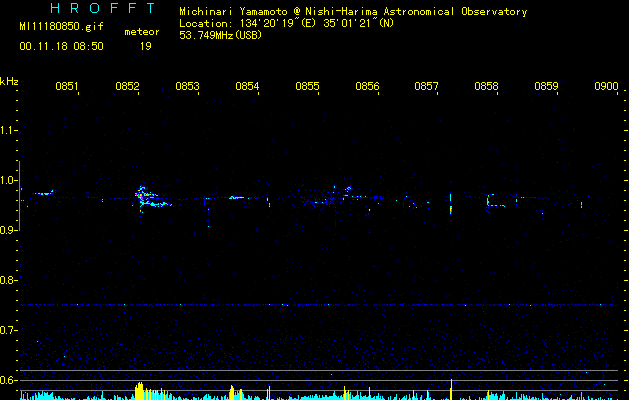Image resolution: width=629 pixels, height=400 pixels.
Task: Click the 0854 time marker
Action: (x=247, y=86)
